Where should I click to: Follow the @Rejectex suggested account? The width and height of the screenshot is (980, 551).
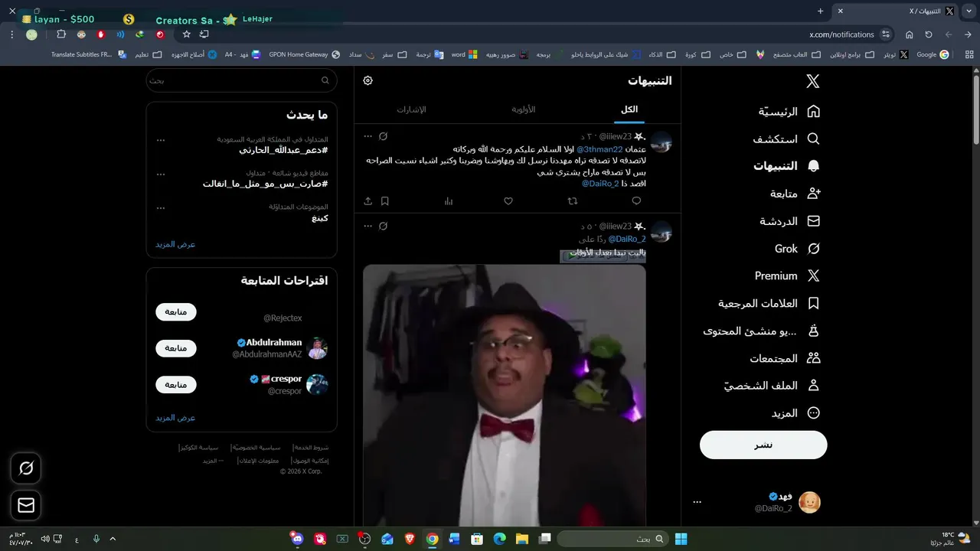coord(176,311)
